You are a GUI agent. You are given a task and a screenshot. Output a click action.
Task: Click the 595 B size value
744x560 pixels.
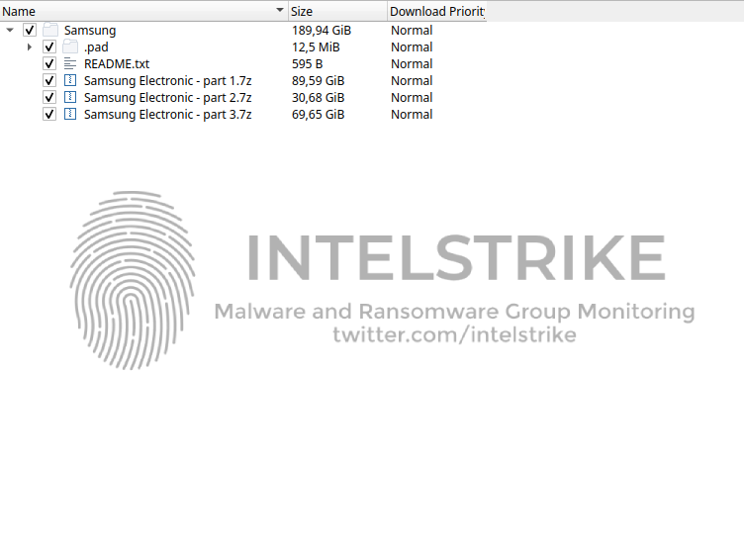coord(308,63)
